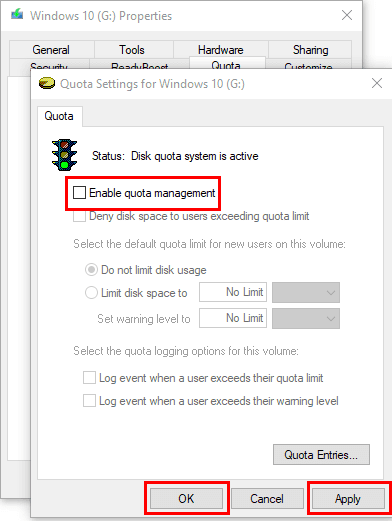Screen dimensions: 392x521
Task: Click the 'Select the default quota limit' label
Action: (209, 244)
